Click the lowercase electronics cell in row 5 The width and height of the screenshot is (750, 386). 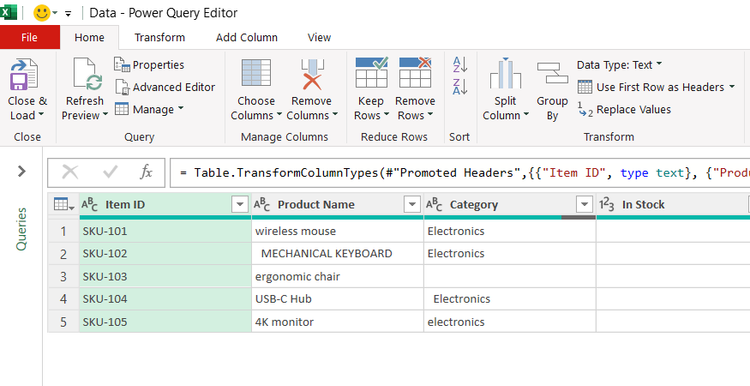(509, 322)
